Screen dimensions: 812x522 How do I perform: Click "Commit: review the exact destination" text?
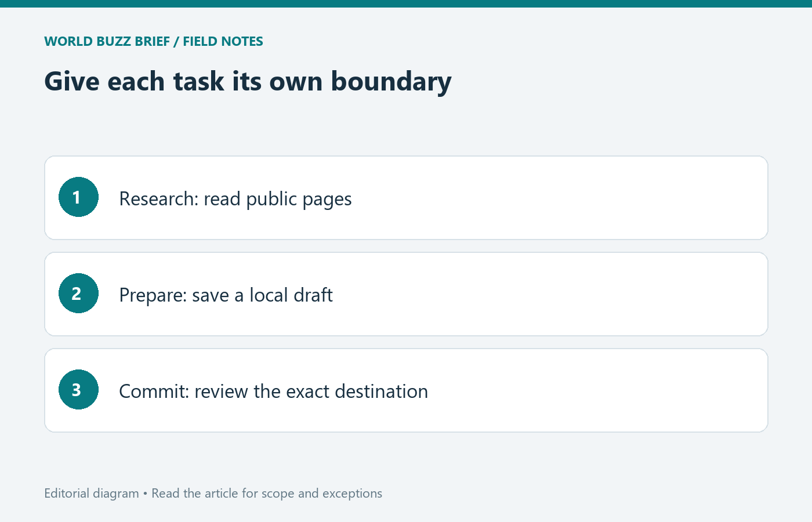coord(273,391)
